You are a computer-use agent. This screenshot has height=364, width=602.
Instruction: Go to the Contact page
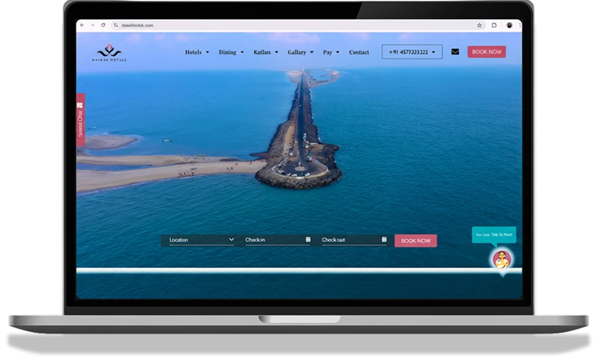coord(359,52)
